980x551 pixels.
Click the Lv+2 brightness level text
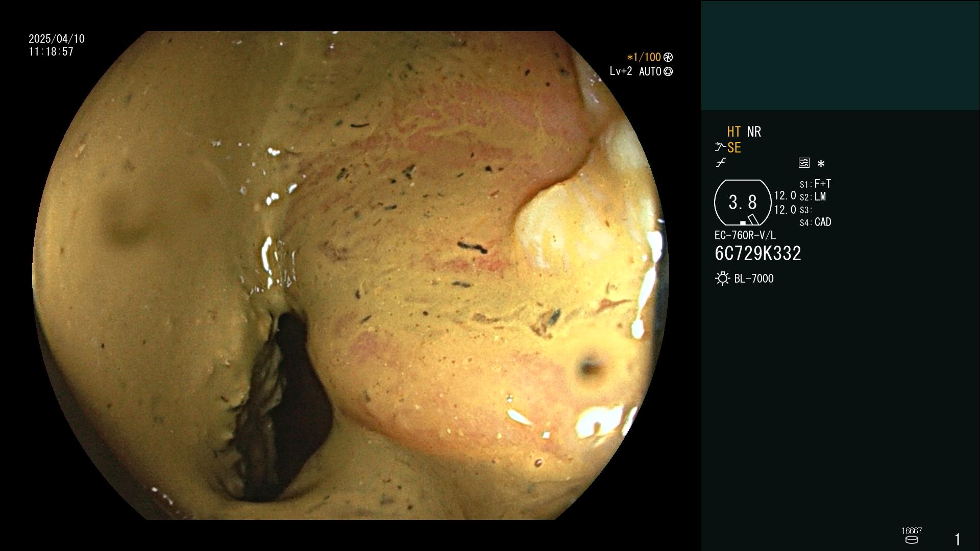pos(621,71)
